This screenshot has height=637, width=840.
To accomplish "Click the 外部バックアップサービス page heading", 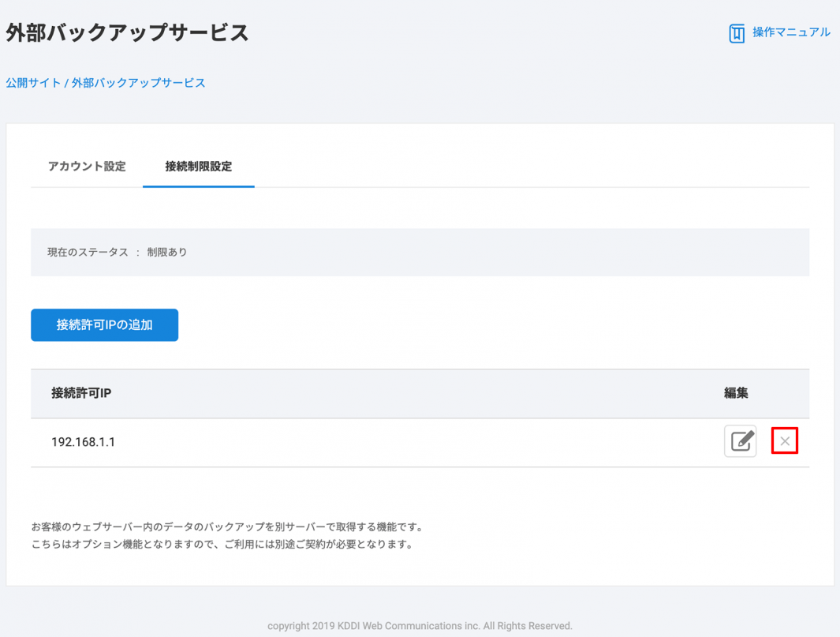I will tap(127, 33).
